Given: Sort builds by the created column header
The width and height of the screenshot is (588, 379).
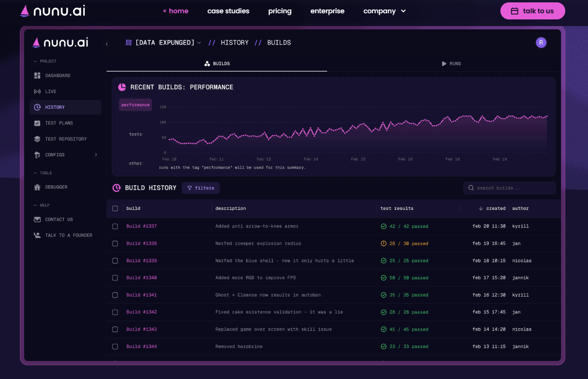Looking at the screenshot, I should (492, 208).
